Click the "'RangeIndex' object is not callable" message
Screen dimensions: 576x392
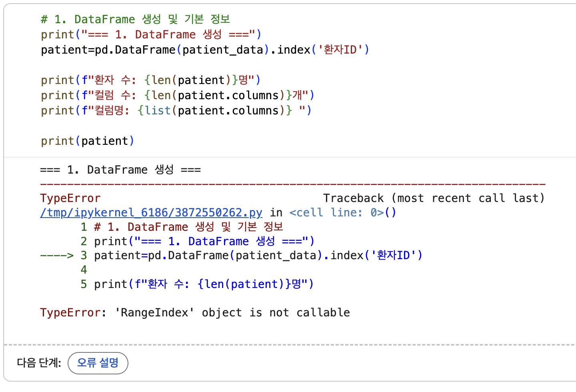(232, 312)
